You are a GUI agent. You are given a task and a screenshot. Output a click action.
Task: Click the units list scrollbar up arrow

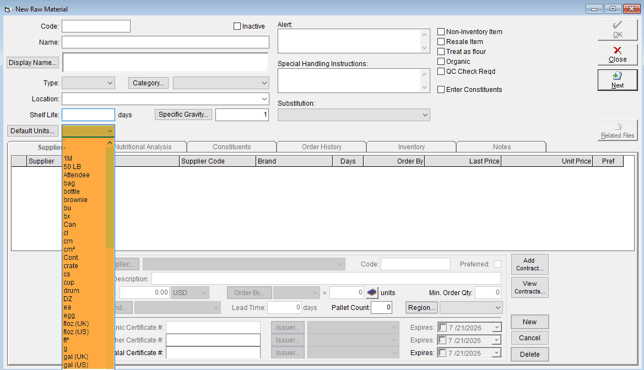pyautogui.click(x=110, y=143)
